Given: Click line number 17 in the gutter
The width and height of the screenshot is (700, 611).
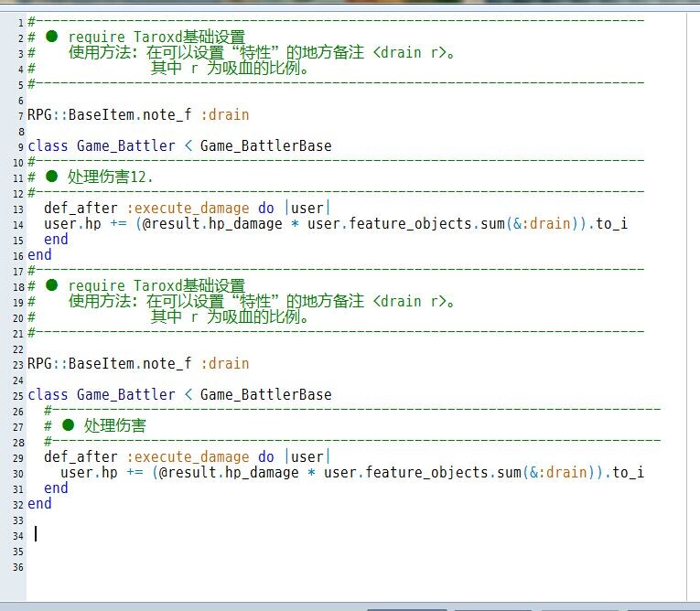Looking at the screenshot, I should point(18,272).
